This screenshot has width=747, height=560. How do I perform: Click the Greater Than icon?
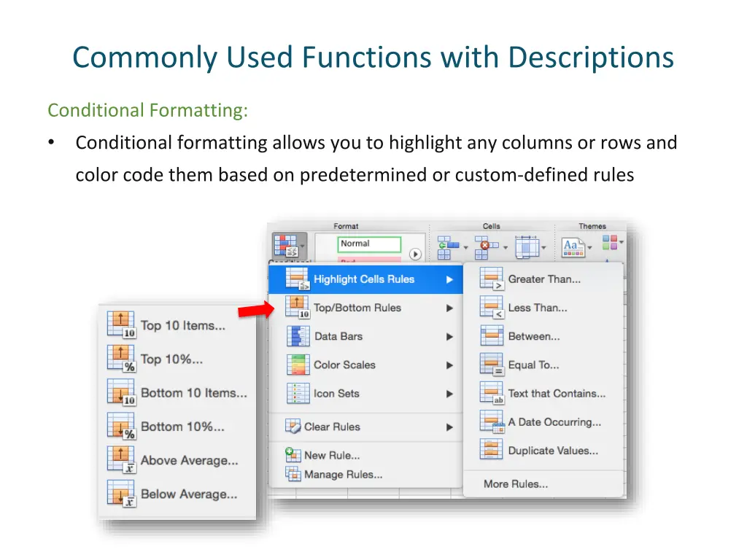coord(492,279)
